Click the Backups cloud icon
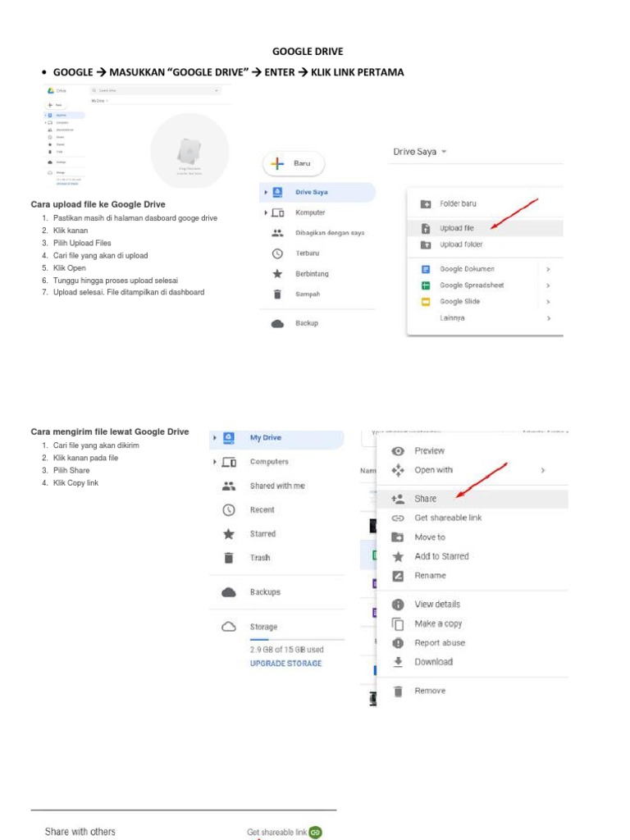 pos(229,592)
